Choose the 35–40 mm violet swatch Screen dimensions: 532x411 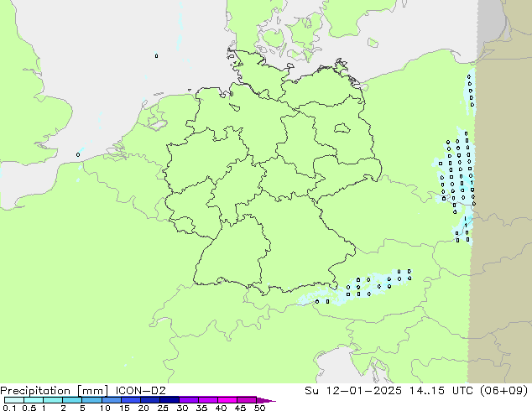pos(207,400)
